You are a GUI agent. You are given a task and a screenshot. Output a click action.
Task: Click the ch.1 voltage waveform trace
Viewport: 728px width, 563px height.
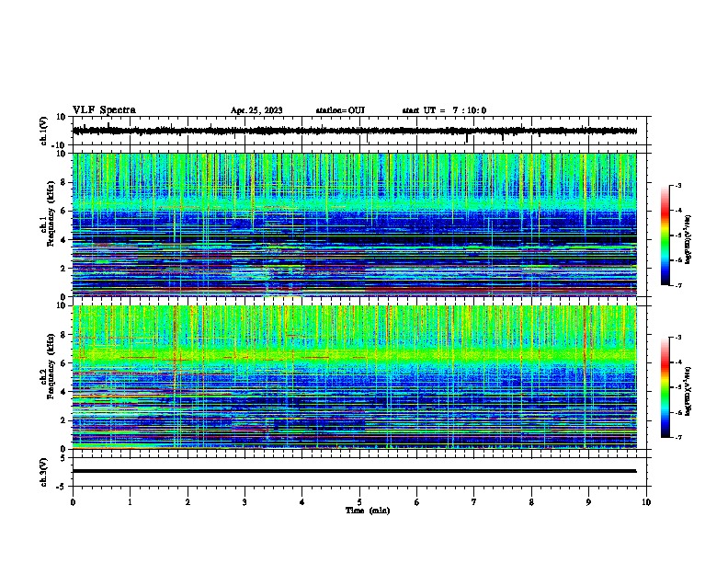point(355,131)
